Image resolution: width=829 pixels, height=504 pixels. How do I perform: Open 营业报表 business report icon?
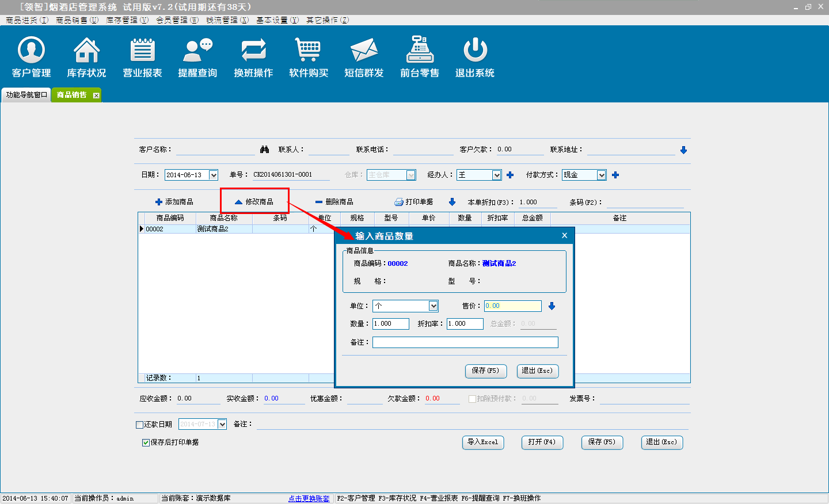coord(142,51)
